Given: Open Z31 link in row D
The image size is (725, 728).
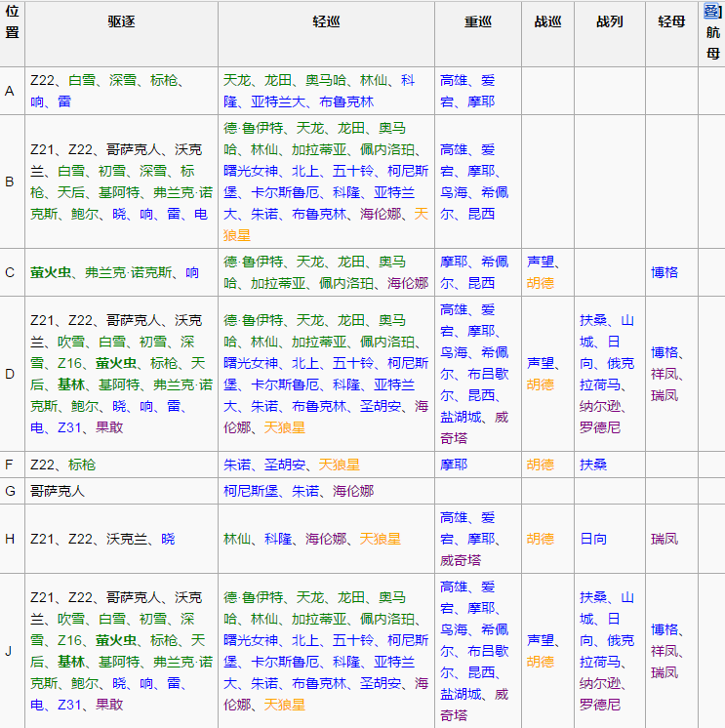Looking at the screenshot, I should (69, 427).
